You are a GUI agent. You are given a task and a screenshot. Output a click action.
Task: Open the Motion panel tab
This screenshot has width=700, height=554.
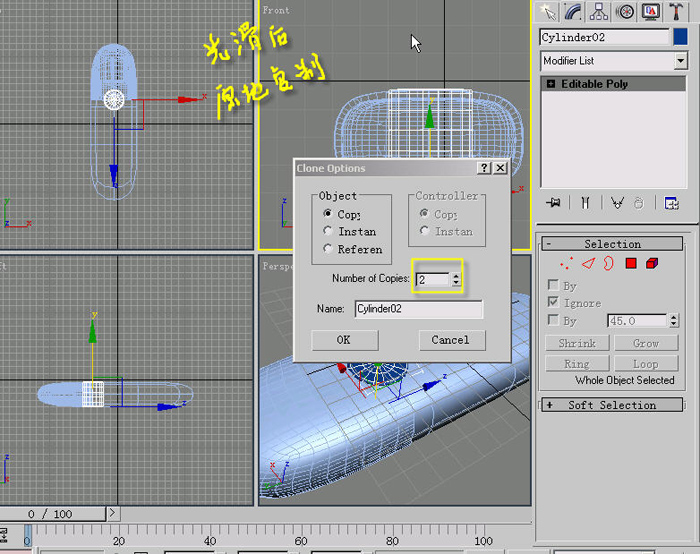coord(625,12)
